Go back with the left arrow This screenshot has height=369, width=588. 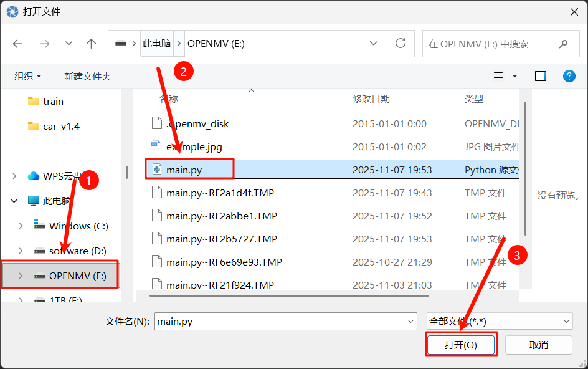click(17, 44)
